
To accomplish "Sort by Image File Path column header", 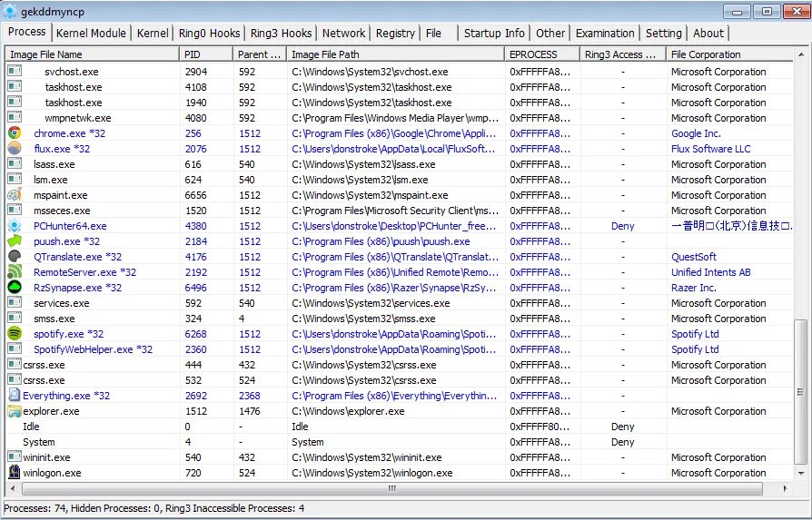I will 396,54.
